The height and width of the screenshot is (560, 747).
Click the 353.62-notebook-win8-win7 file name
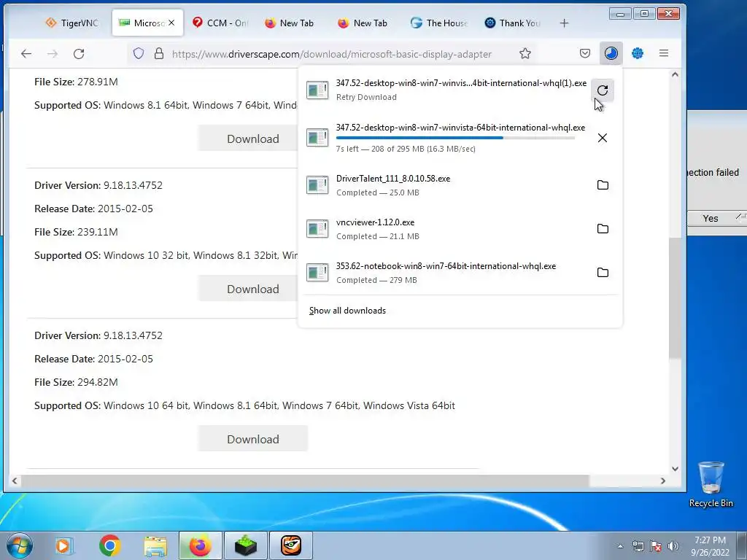[446, 266]
